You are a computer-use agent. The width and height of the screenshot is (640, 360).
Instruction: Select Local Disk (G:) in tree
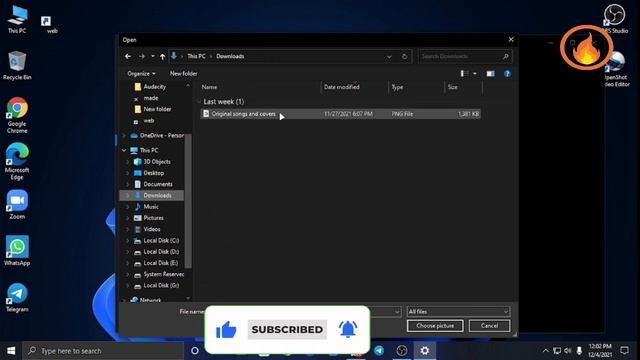click(x=156, y=286)
